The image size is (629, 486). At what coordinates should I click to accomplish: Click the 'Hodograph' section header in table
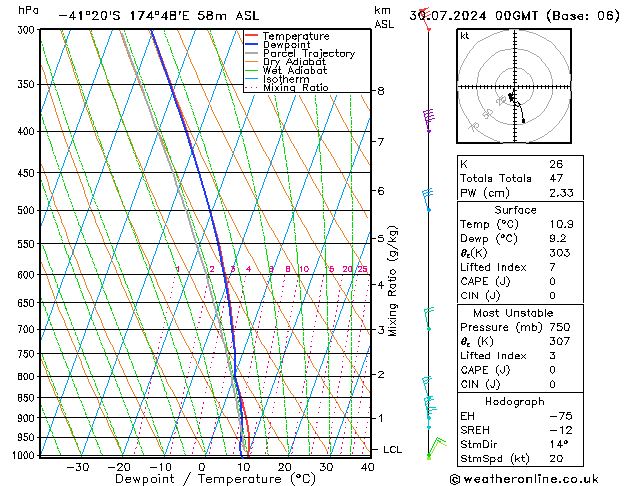coord(515,402)
